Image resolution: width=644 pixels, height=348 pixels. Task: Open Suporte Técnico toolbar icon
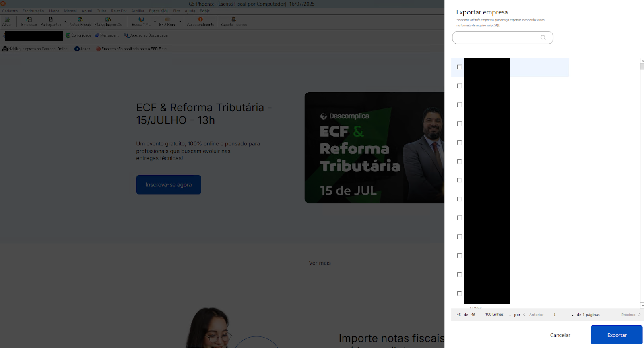pyautogui.click(x=233, y=21)
